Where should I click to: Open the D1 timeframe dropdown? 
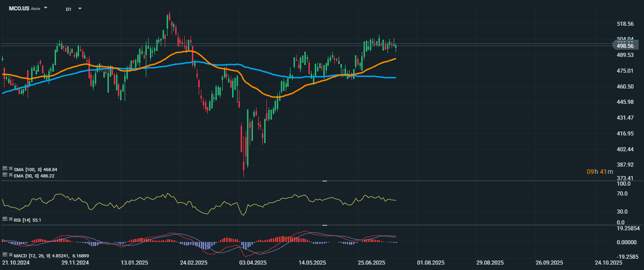[x=80, y=9]
